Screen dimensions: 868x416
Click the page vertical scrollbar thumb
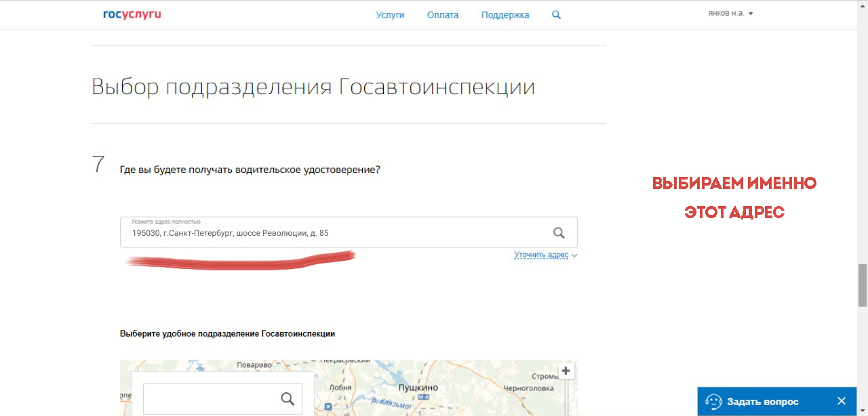click(862, 285)
